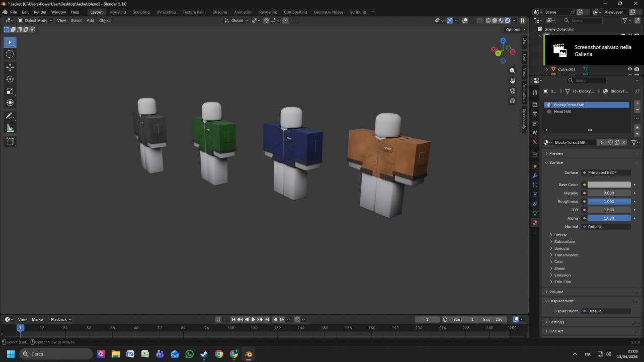
Task: Open the Base Color swatch
Action: coord(609,185)
